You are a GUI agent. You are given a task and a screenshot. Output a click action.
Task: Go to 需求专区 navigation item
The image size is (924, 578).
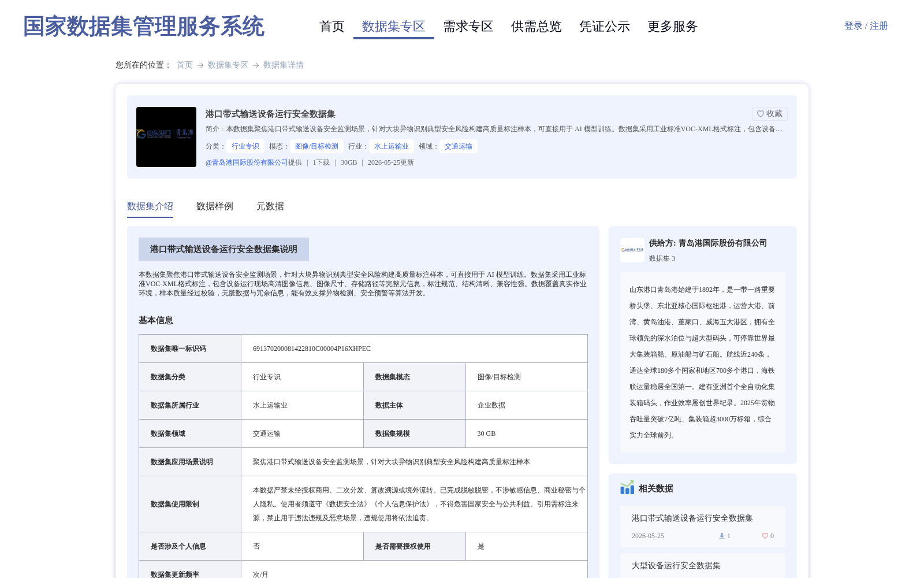[x=468, y=27]
